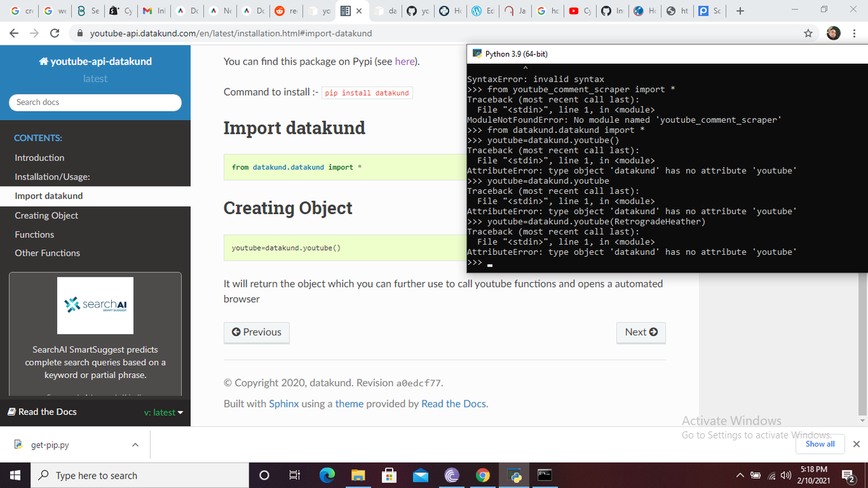Reload the page with refresh icon

point(55,33)
